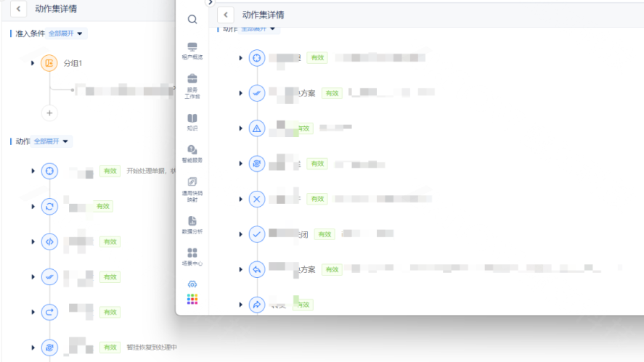This screenshot has width=644, height=362.
Task: Click the plus button under 分组1
Action: point(49,112)
